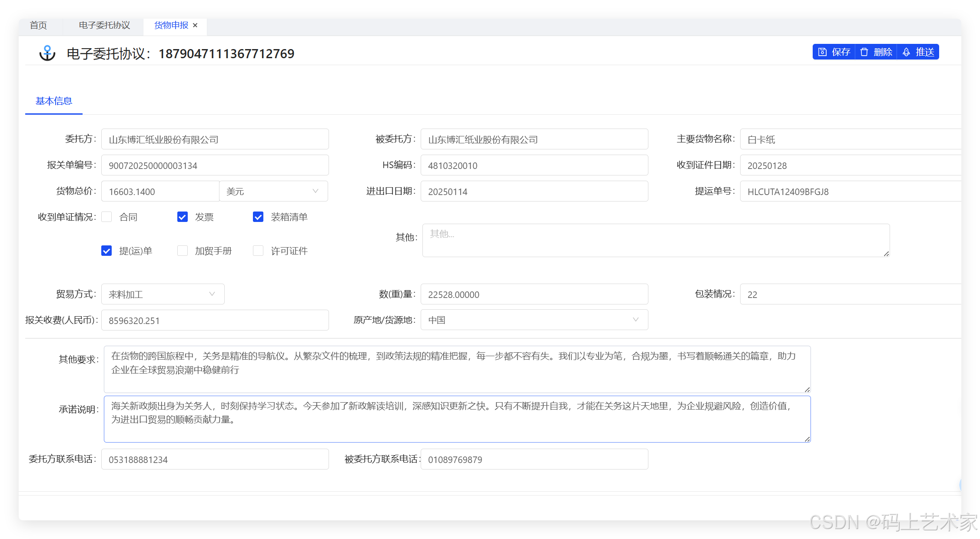Uncheck the 提(运)单 checkbox
This screenshot has width=980, height=539.
tap(106, 251)
